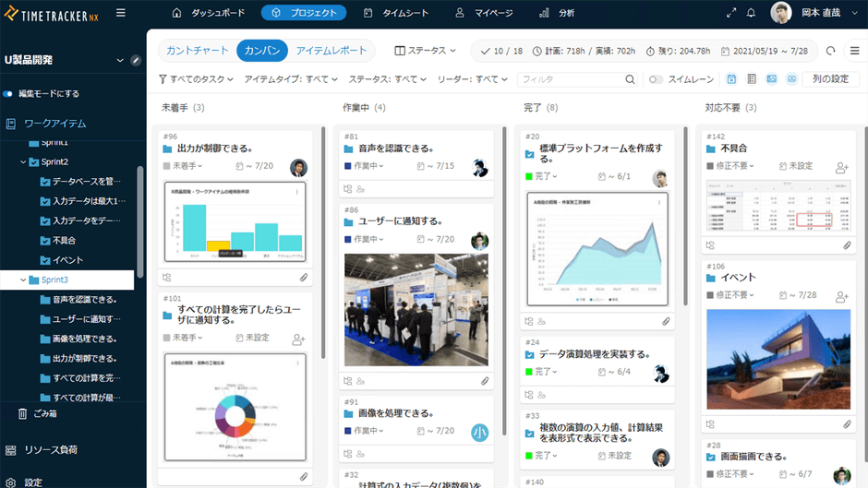Click the reload icon beside the date range
Image resolution: width=868 pixels, height=488 pixels.
coord(831,51)
